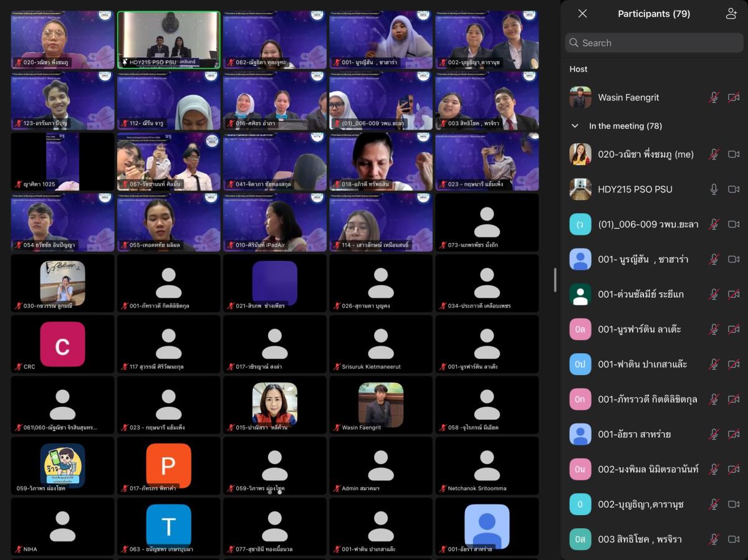Select the 057 participant video tile

169,161
